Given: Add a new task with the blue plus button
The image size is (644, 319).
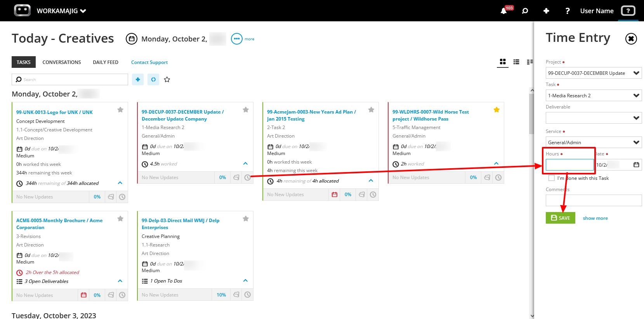Looking at the screenshot, I should 138,79.
